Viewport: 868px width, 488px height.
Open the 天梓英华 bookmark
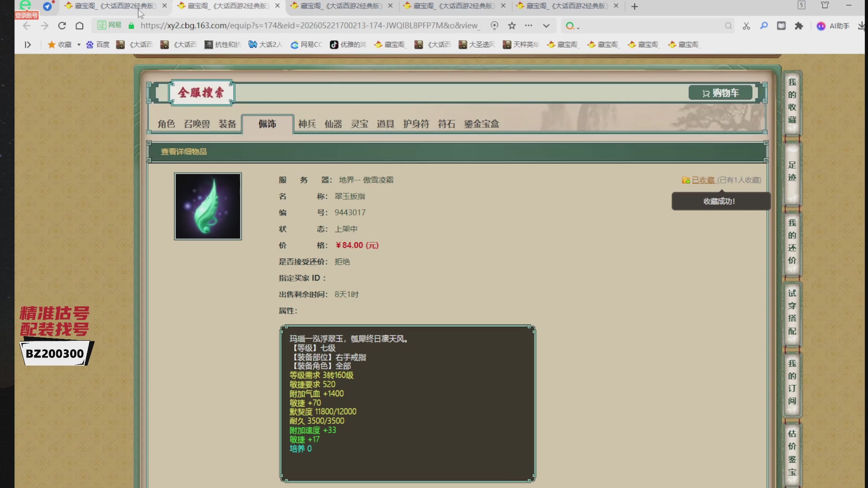coord(521,45)
